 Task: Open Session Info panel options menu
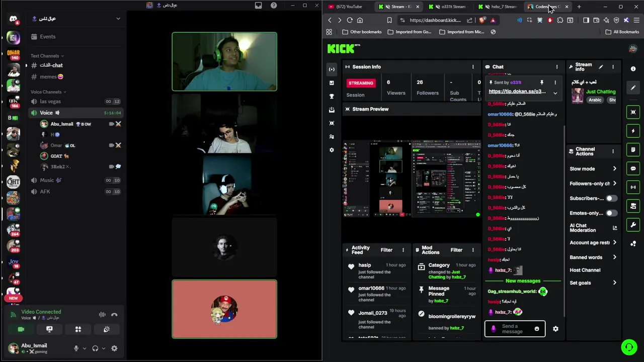click(x=473, y=67)
